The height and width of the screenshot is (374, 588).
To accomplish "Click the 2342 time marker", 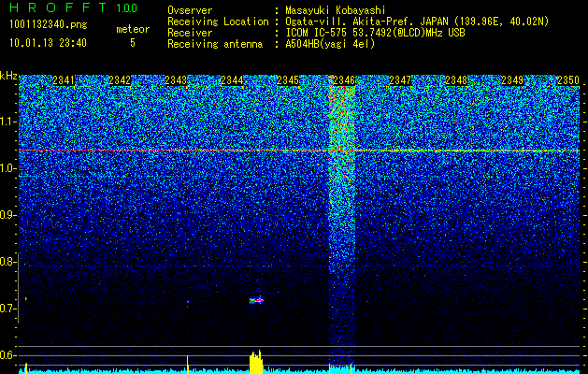I will coord(120,80).
